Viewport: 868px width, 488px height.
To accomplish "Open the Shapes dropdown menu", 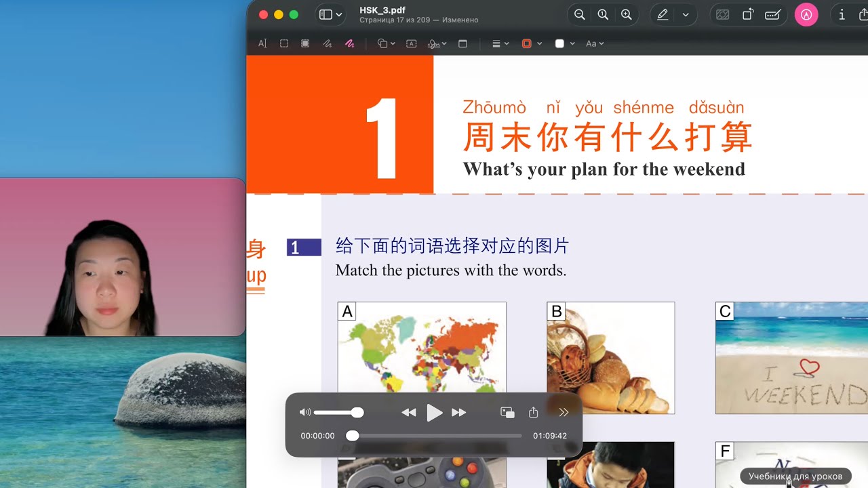I will (x=387, y=43).
